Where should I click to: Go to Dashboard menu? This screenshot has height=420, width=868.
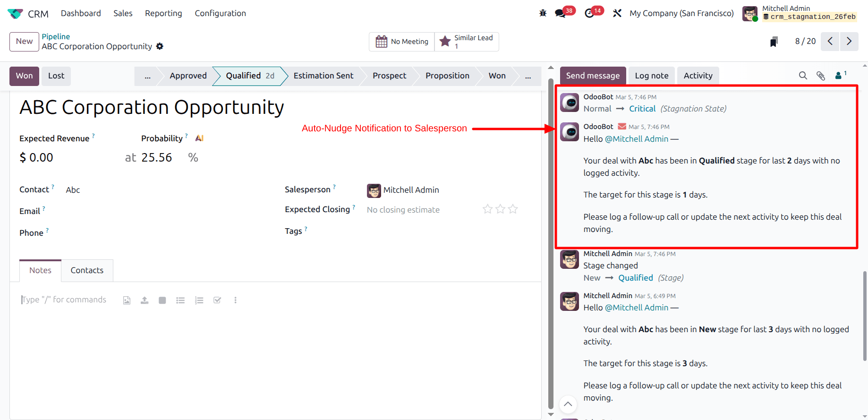pos(81,13)
